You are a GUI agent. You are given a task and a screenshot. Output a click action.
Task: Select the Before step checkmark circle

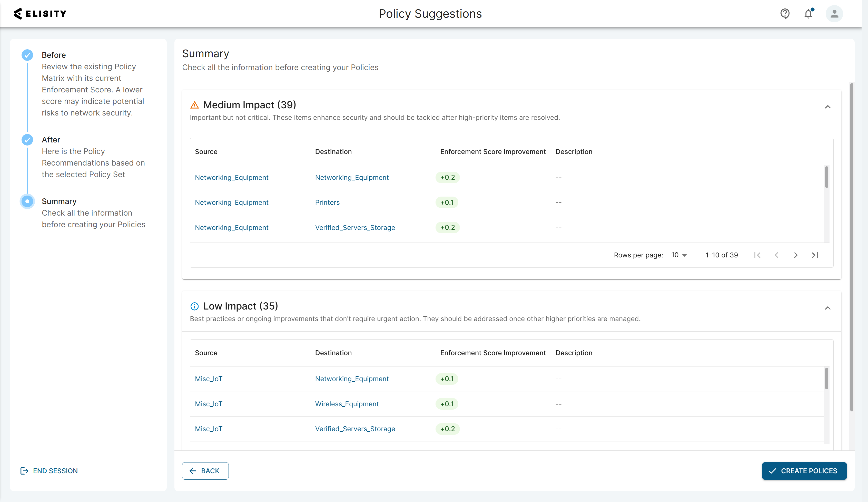click(x=27, y=55)
